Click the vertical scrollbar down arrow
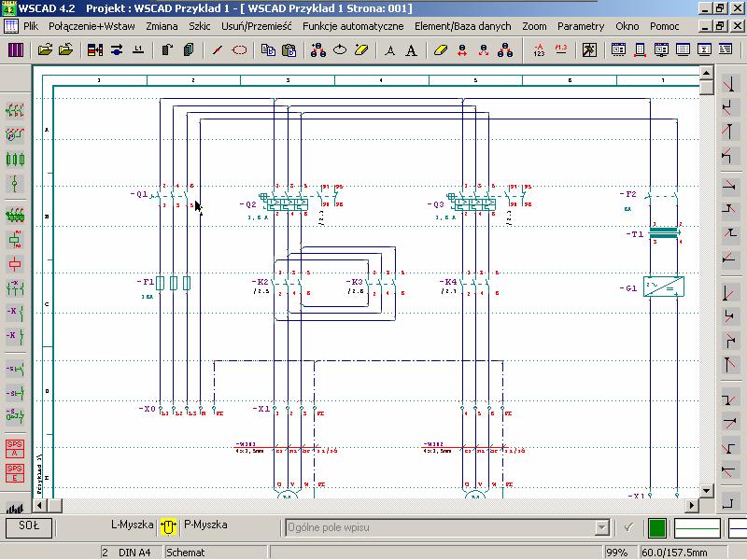The height and width of the screenshot is (560, 747). pyautogui.click(x=707, y=490)
